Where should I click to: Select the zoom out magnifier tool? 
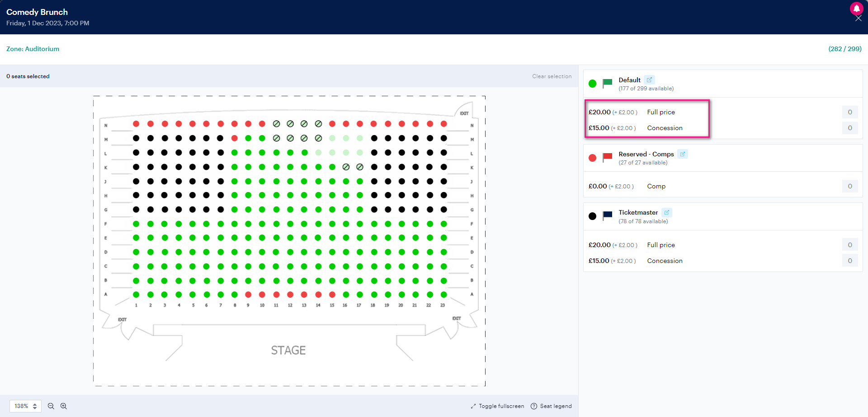coord(51,406)
